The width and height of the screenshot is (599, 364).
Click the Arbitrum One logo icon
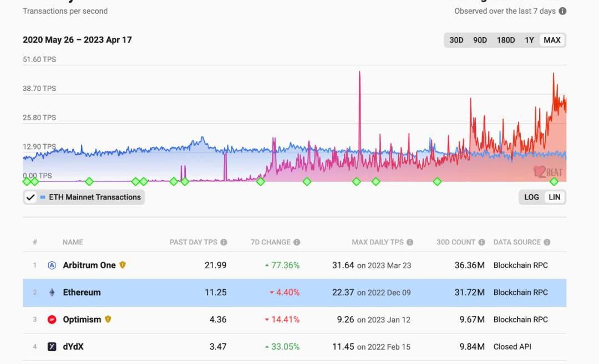[52, 265]
